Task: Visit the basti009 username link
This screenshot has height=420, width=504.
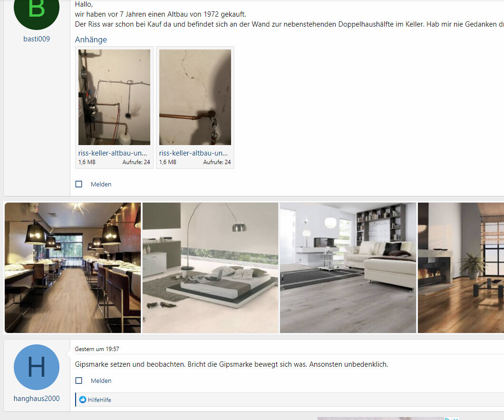Action: click(37, 39)
